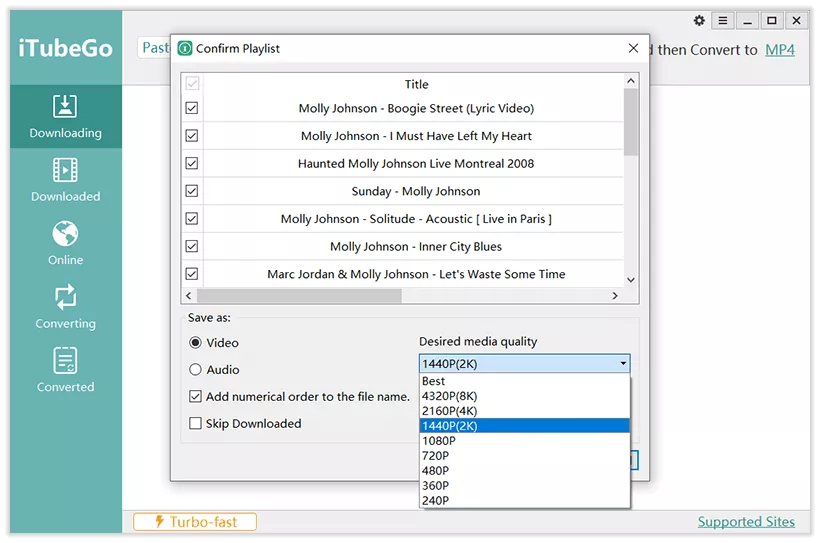Enable the Skip Downloaded checkbox

click(x=196, y=424)
